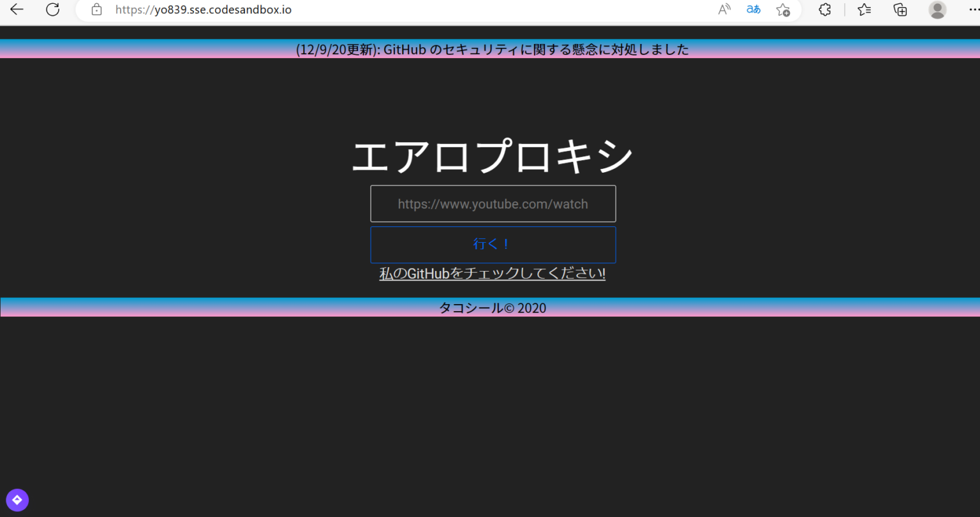Screen dimensions: 980x517
Task: Click the GitHub security update banner
Action: (x=491, y=49)
